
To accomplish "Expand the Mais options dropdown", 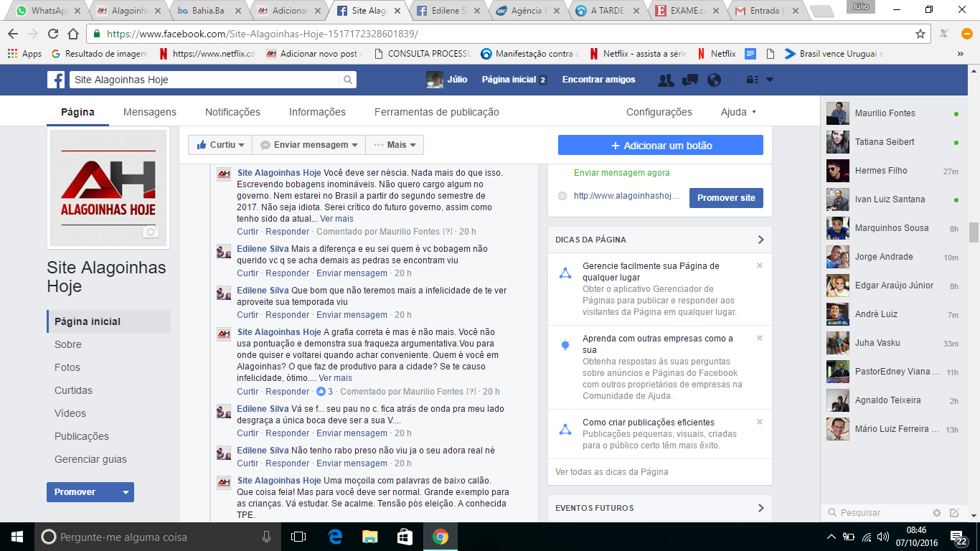I will point(395,145).
